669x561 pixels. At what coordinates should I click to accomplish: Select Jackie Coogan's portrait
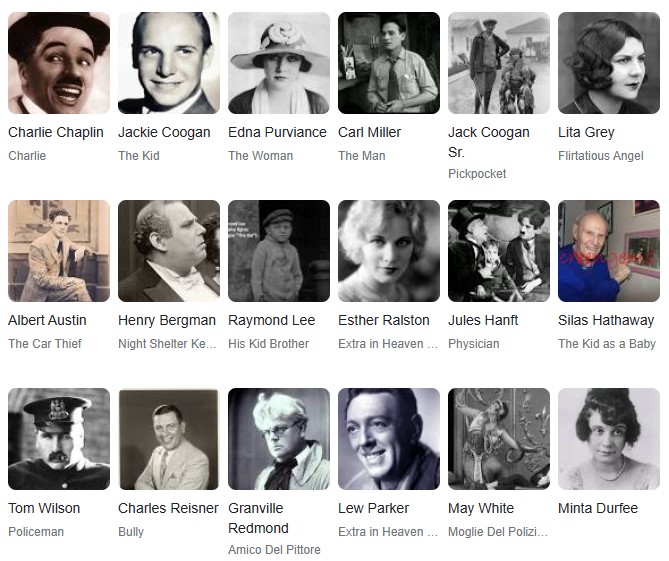(169, 63)
